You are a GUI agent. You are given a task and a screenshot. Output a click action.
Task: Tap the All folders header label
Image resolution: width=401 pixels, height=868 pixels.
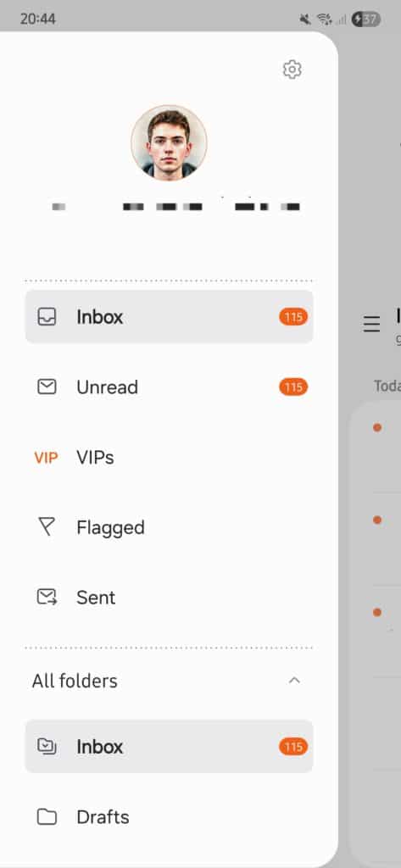75,681
